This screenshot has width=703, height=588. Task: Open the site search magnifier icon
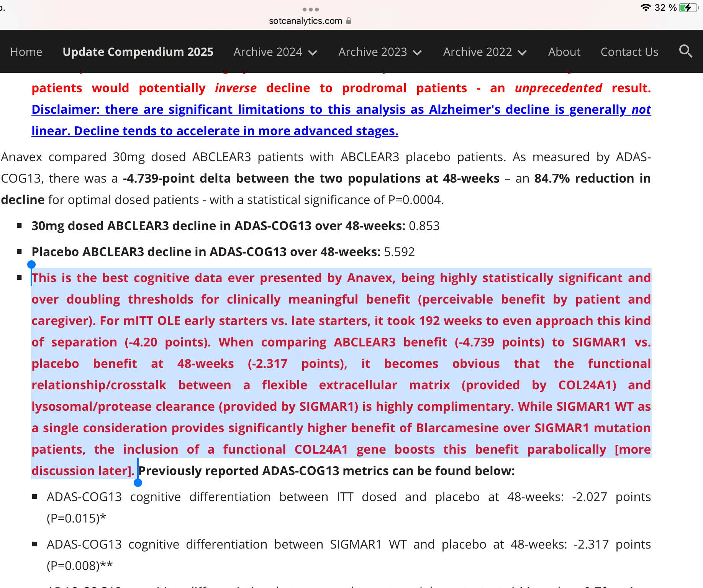pos(685,51)
